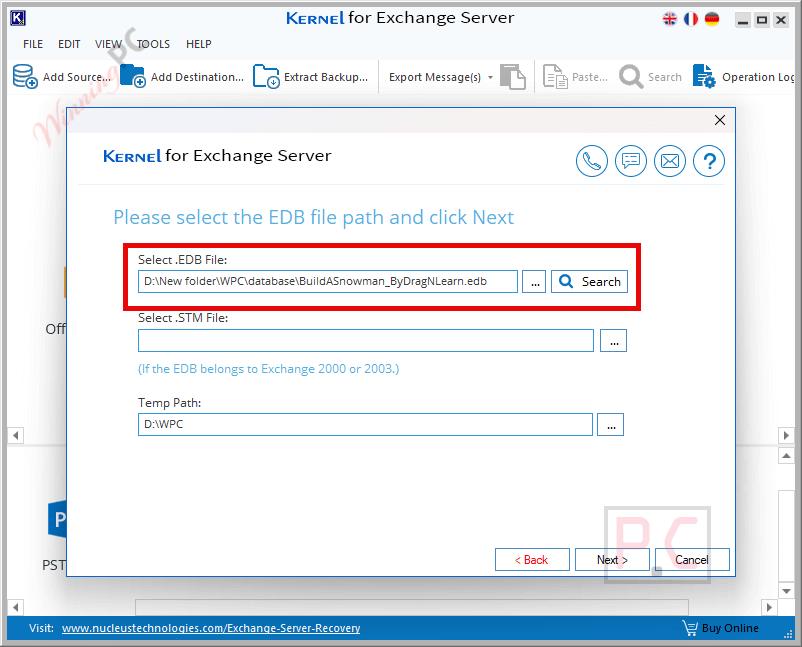
Task: Browse for the EDB file
Action: tap(534, 282)
